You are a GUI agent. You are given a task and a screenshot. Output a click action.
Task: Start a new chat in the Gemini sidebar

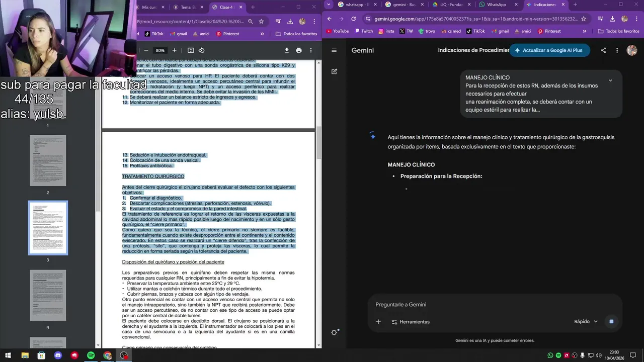(334, 72)
